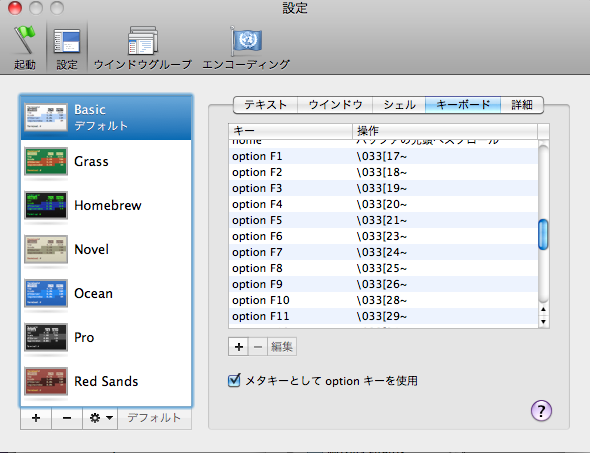Select the Grass profile
This screenshot has height=453, width=590.
pyautogui.click(x=106, y=161)
